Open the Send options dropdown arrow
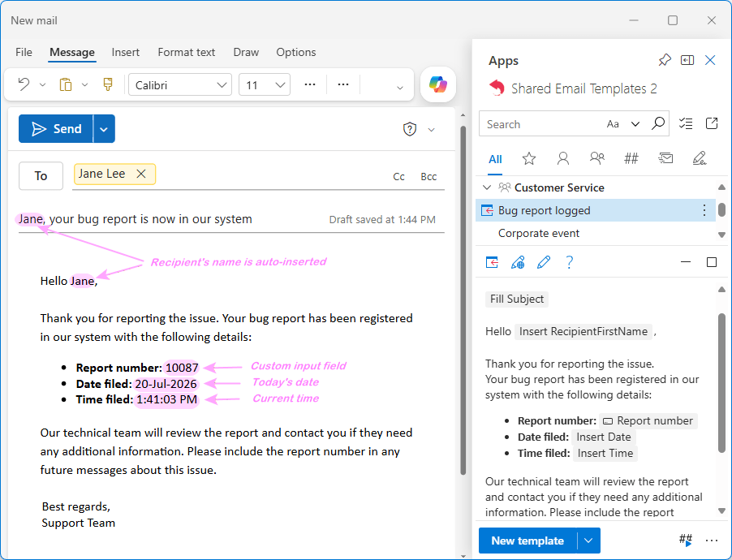 point(104,129)
